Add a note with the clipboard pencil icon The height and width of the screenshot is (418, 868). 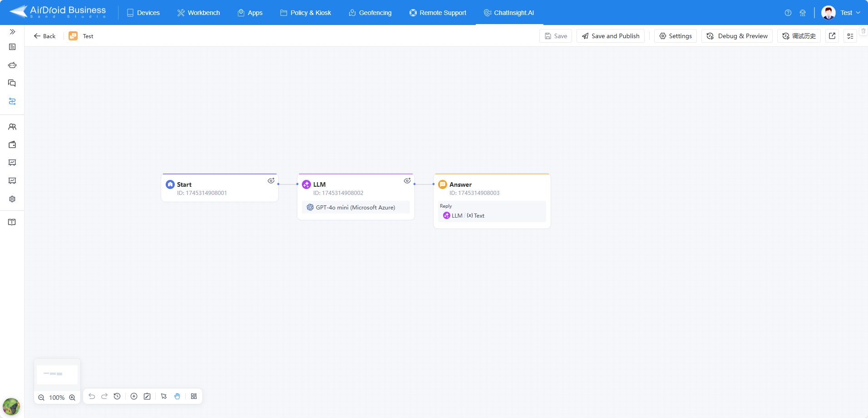[x=147, y=396]
